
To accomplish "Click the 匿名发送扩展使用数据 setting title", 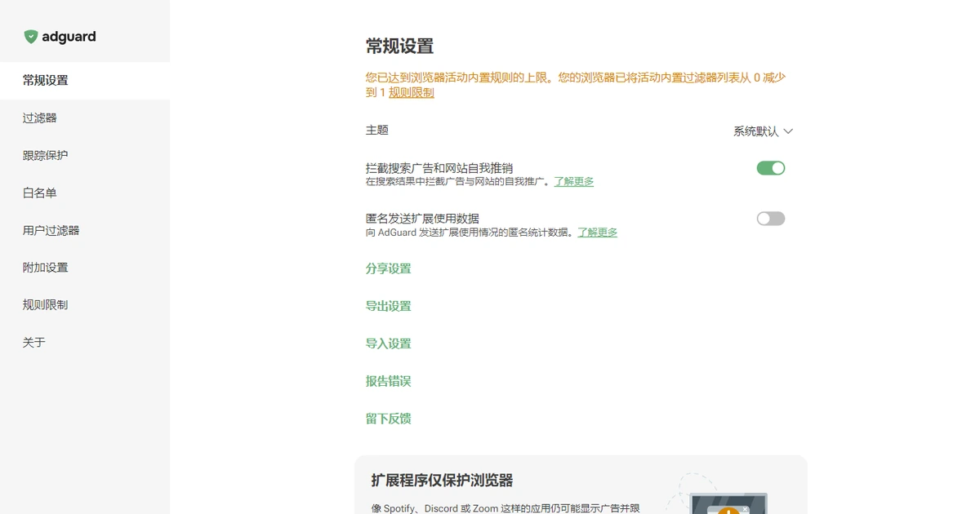I will [423, 219].
